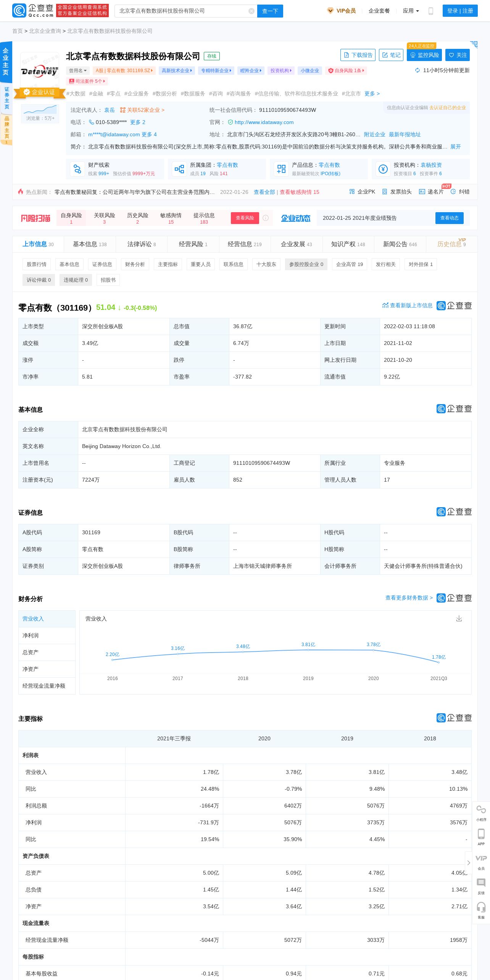The width and height of the screenshot is (490, 980).
Task: Click the risk scan info icon
Action: click(x=266, y=218)
